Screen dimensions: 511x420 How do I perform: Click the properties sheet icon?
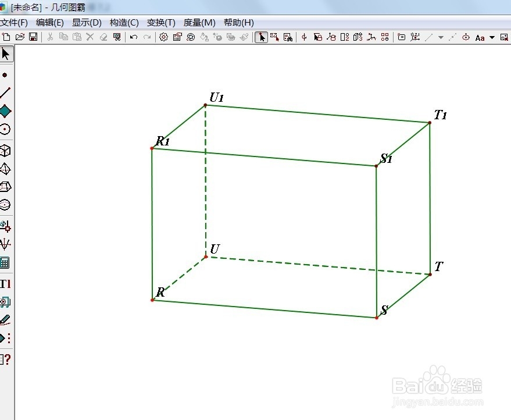click(x=177, y=37)
